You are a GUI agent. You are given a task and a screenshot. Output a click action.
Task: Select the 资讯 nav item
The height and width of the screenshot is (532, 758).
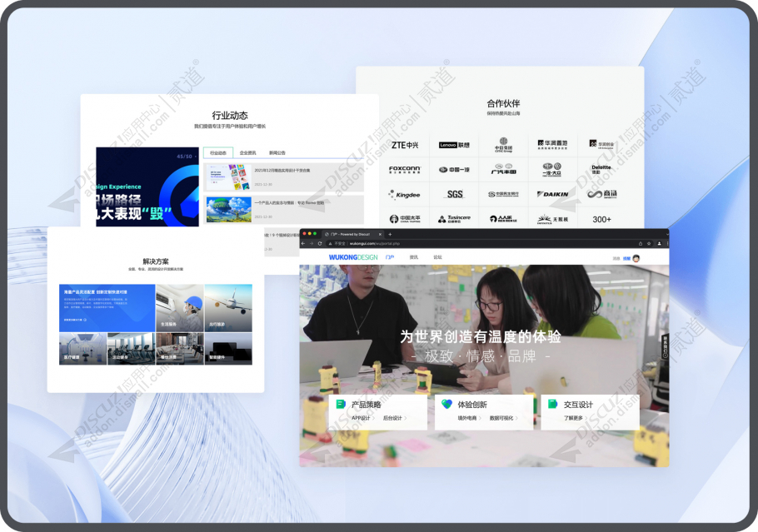click(414, 257)
